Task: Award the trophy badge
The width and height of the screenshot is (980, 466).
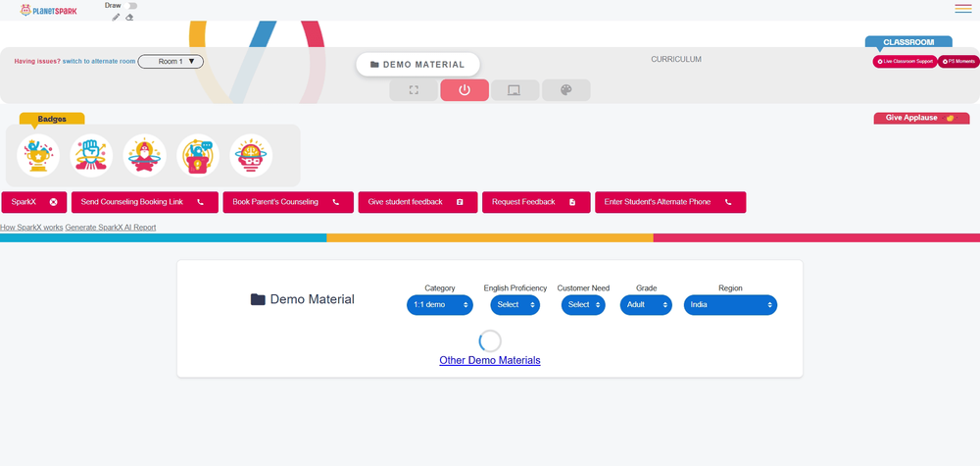Action: (x=38, y=156)
